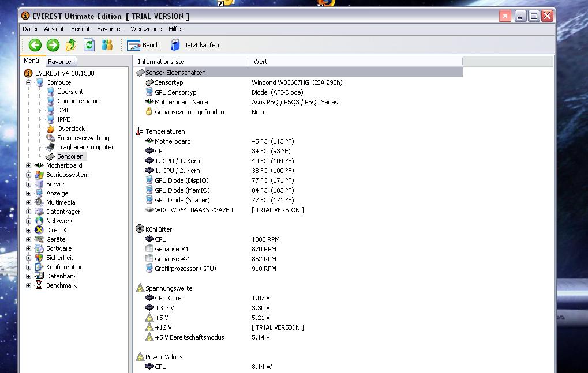The image size is (588, 373).
Task: Open the Hilfe menu
Action: pos(174,29)
